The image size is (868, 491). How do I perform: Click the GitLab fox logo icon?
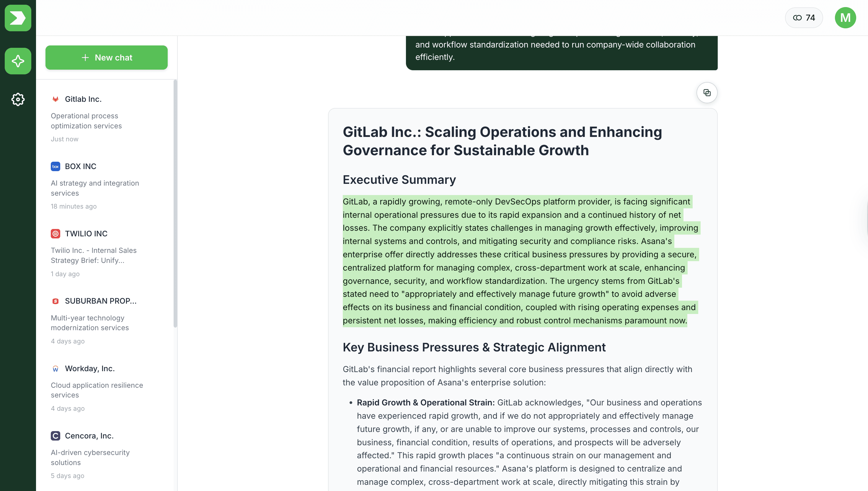pyautogui.click(x=55, y=99)
